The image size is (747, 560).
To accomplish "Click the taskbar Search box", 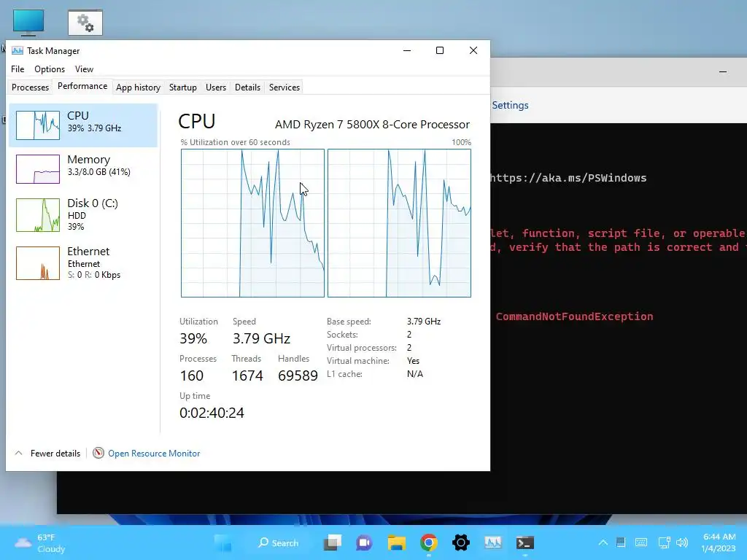I will (x=279, y=542).
